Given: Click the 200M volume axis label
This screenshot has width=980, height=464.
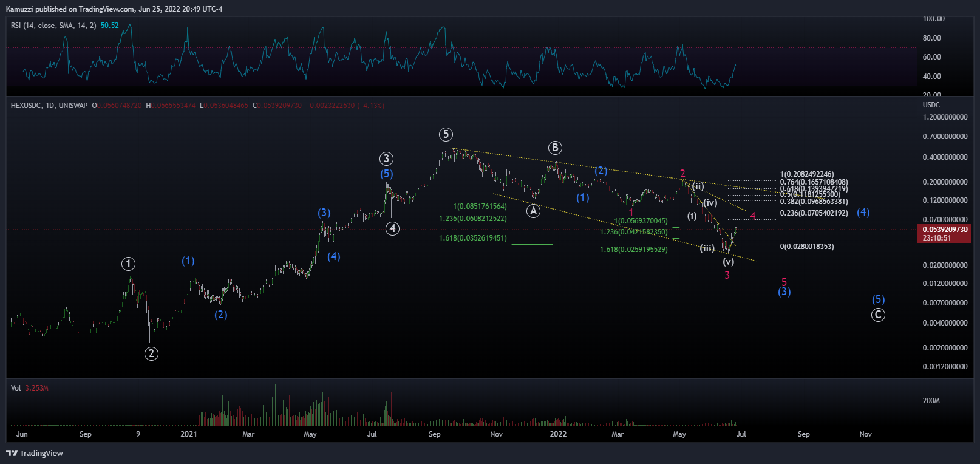Looking at the screenshot, I should [x=931, y=401].
